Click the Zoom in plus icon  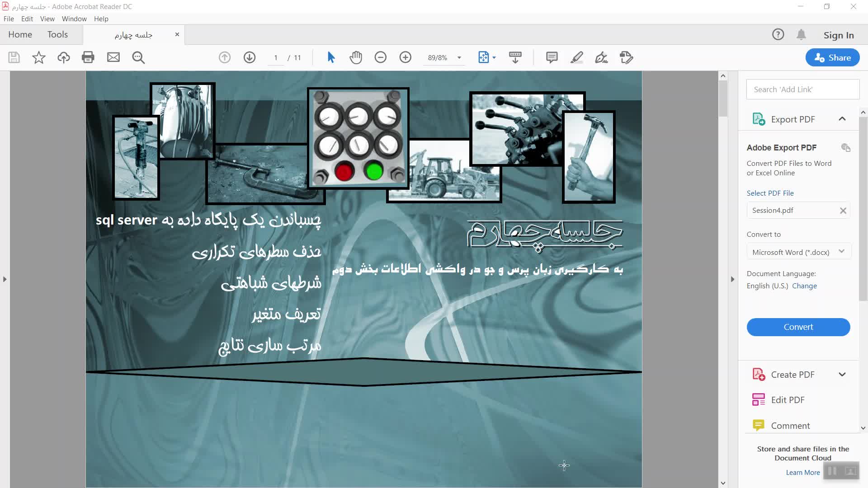pyautogui.click(x=406, y=57)
